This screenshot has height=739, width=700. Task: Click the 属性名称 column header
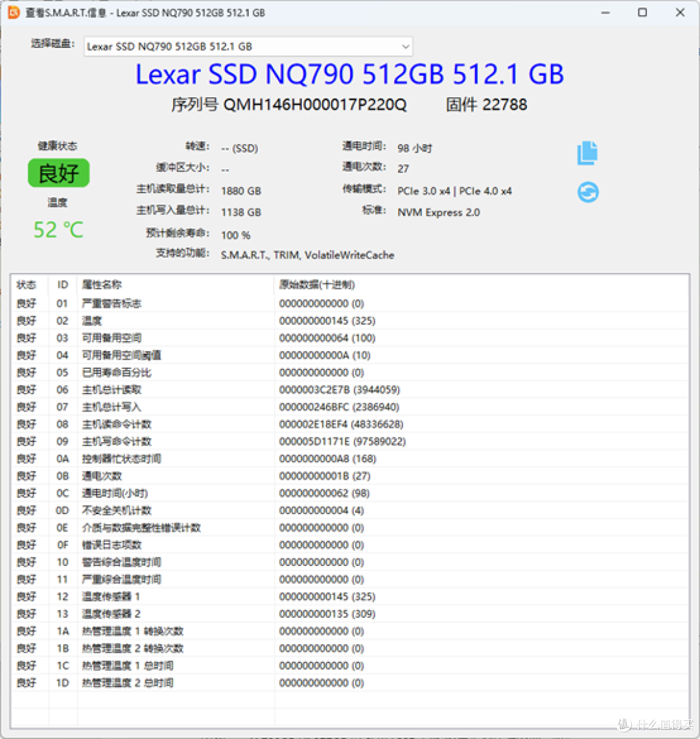coord(102,285)
